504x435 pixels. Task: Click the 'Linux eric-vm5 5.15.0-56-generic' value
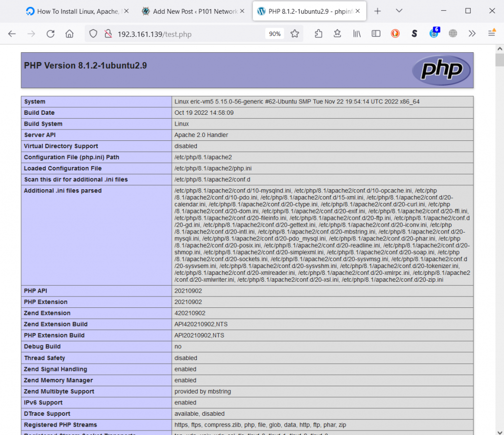click(297, 101)
